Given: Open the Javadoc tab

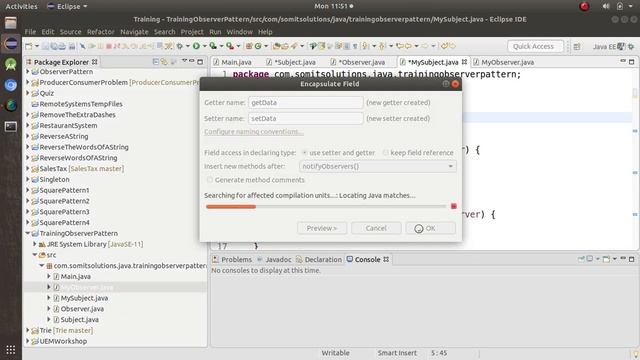Looking at the screenshot, I should click(274, 259).
